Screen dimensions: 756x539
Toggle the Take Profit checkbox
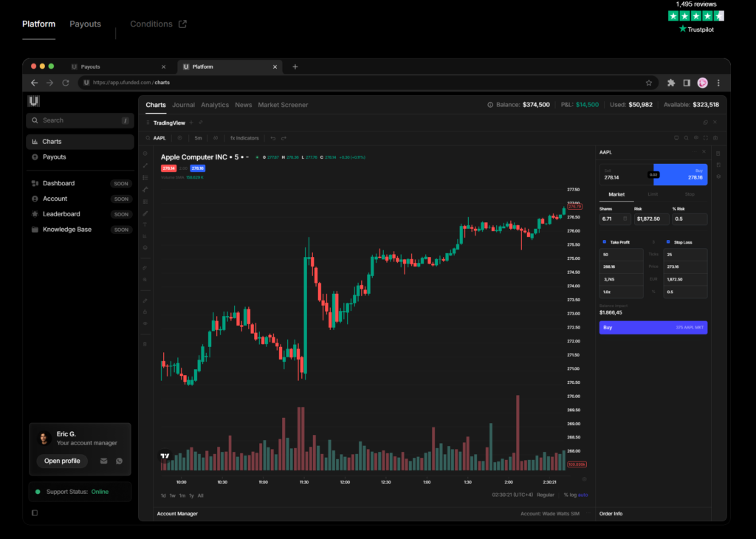pos(605,242)
